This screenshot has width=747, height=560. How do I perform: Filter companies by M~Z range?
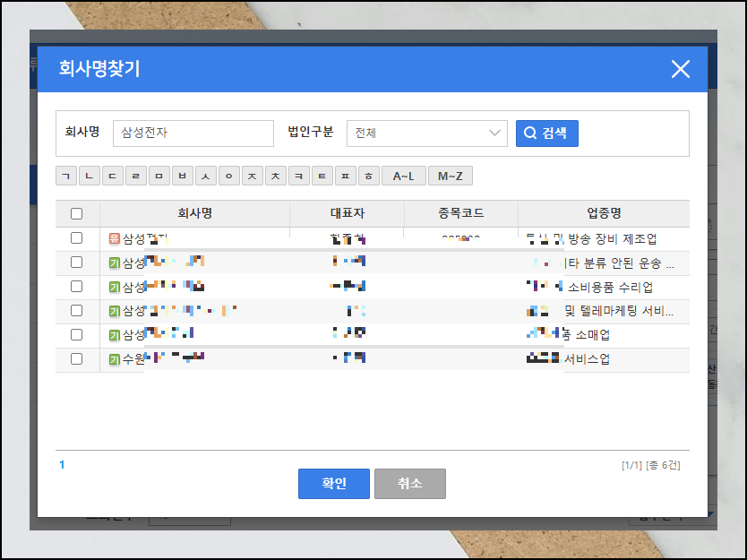tap(451, 176)
